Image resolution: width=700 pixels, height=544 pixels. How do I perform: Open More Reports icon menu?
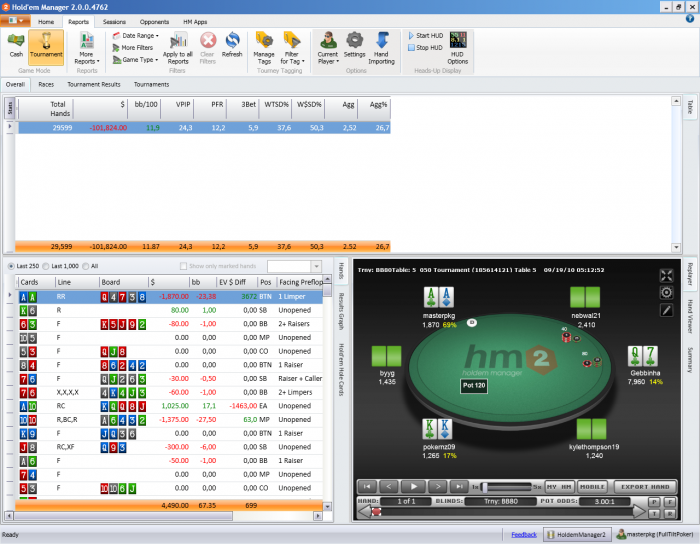click(x=87, y=48)
